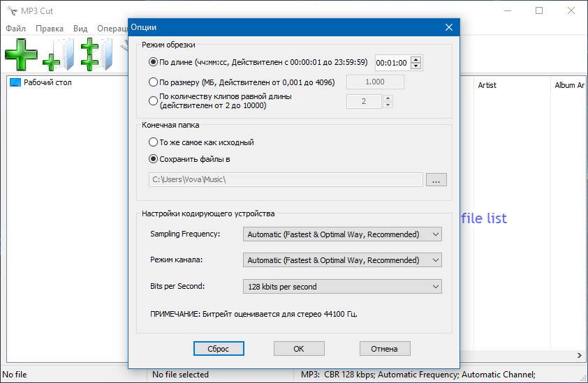Open the Правка menu
Image resolution: width=588 pixels, height=383 pixels.
point(50,29)
